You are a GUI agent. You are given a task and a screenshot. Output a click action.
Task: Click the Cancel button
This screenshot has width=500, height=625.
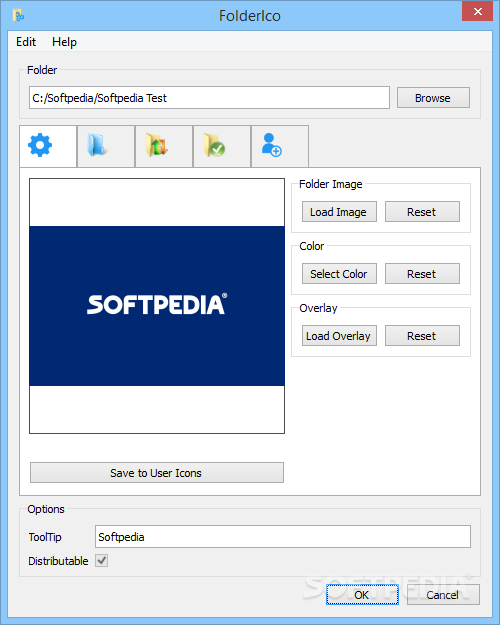click(443, 594)
